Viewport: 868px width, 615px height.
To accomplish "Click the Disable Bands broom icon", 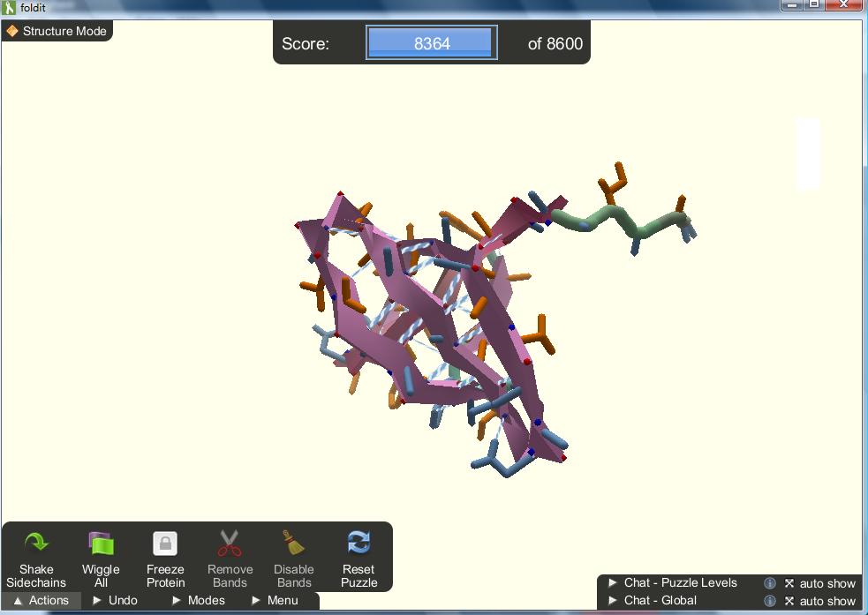I will click(294, 544).
